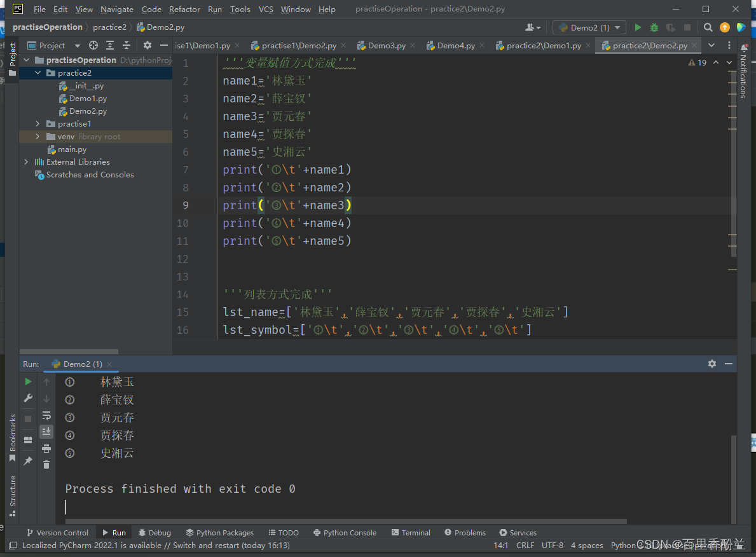The height and width of the screenshot is (557, 756).
Task: Toggle the Structure side tool window
Action: click(13, 496)
